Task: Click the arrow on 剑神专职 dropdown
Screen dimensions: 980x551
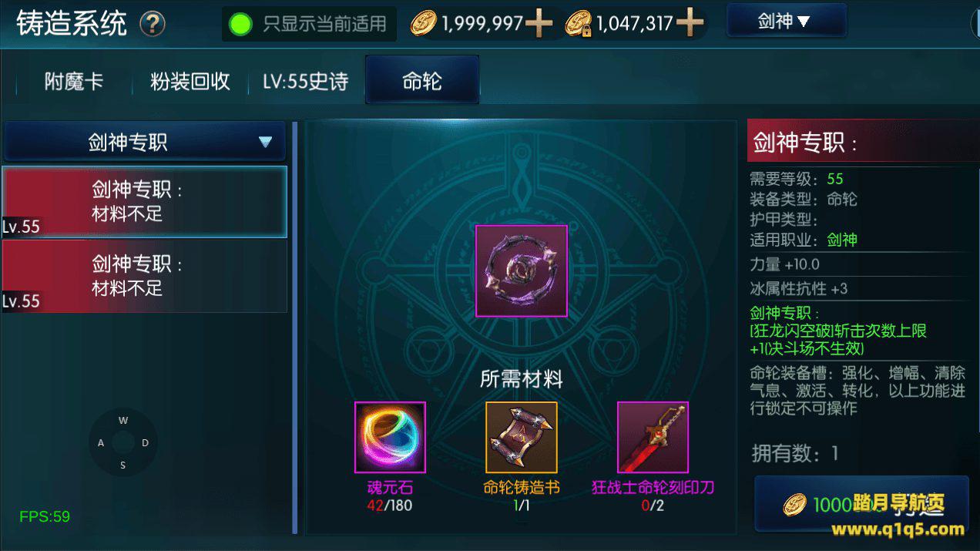Action: point(266,142)
